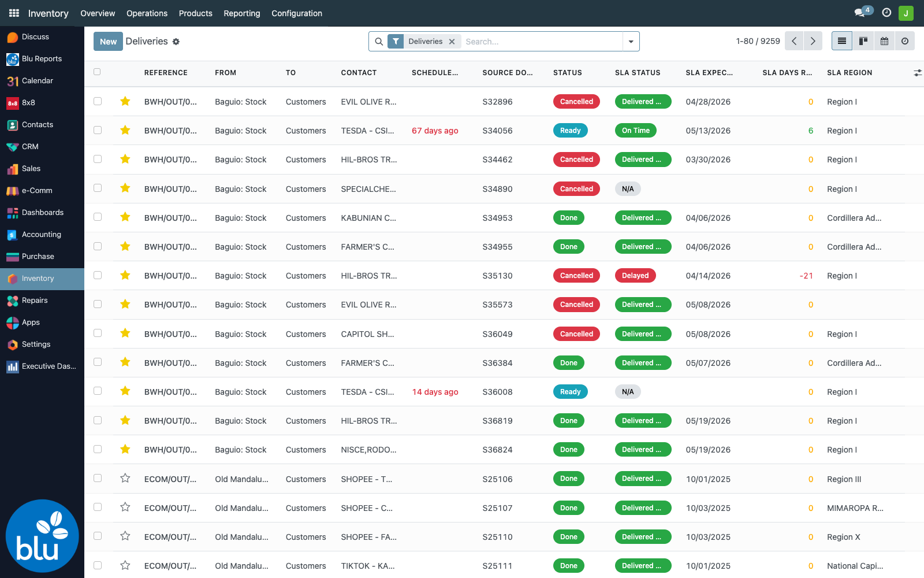Go to next page of records

point(813,41)
